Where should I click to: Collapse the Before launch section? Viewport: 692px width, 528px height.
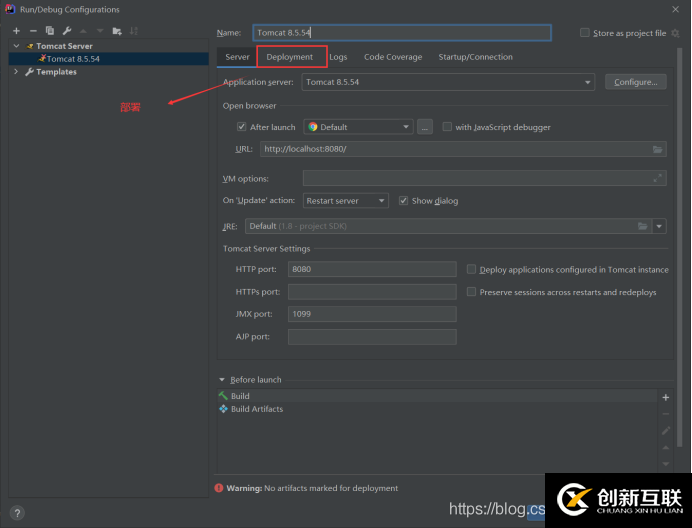(222, 380)
